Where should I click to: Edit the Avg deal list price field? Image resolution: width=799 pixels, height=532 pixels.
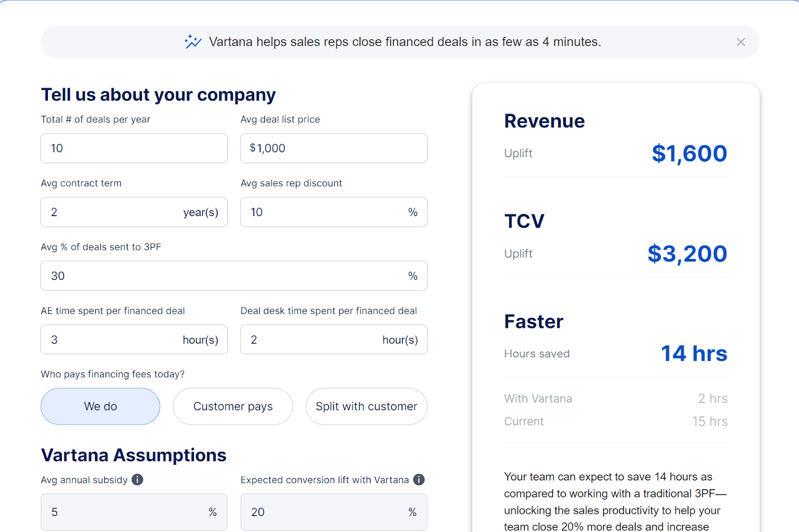(x=334, y=148)
